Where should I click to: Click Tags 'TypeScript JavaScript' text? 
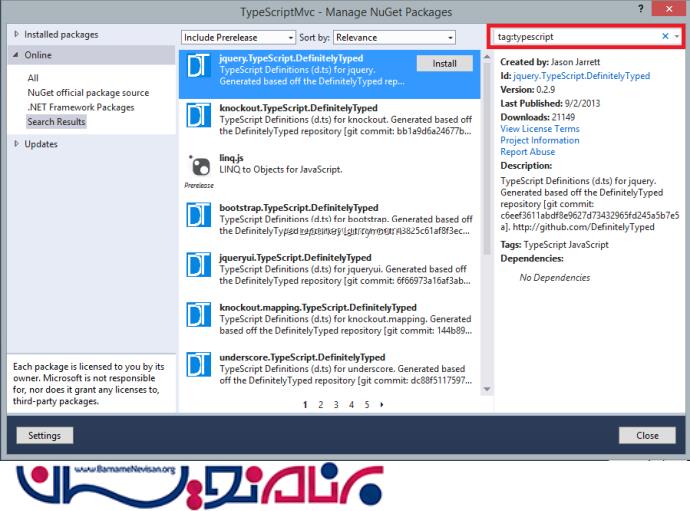(566, 244)
